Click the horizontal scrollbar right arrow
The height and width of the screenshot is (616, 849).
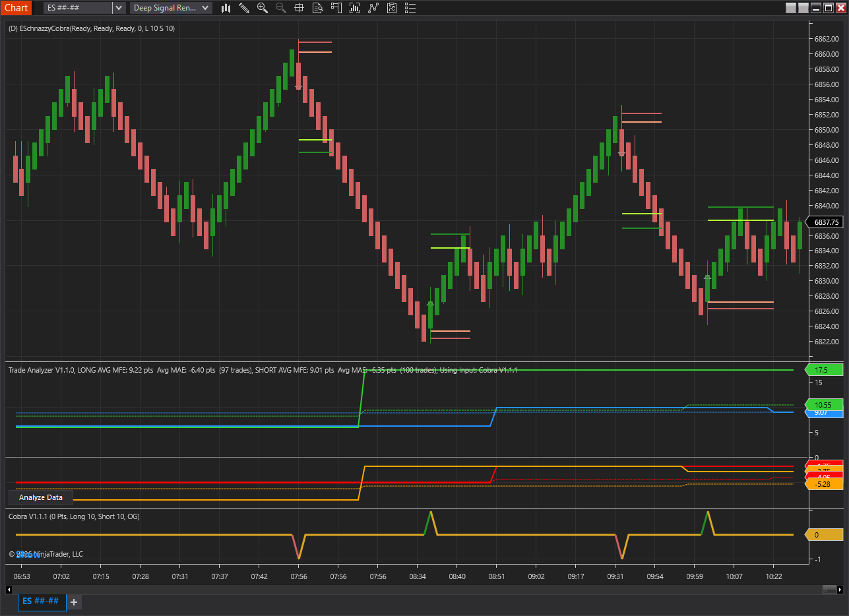(x=838, y=589)
